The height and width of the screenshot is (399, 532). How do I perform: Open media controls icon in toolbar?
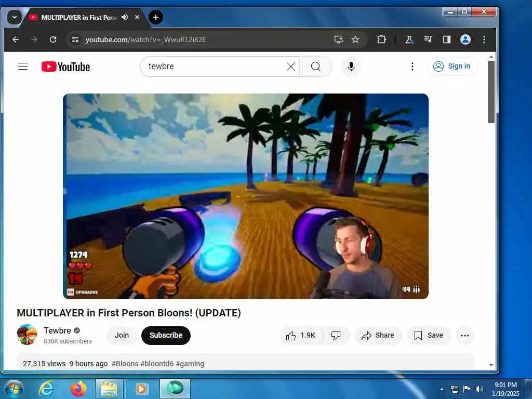(428, 39)
